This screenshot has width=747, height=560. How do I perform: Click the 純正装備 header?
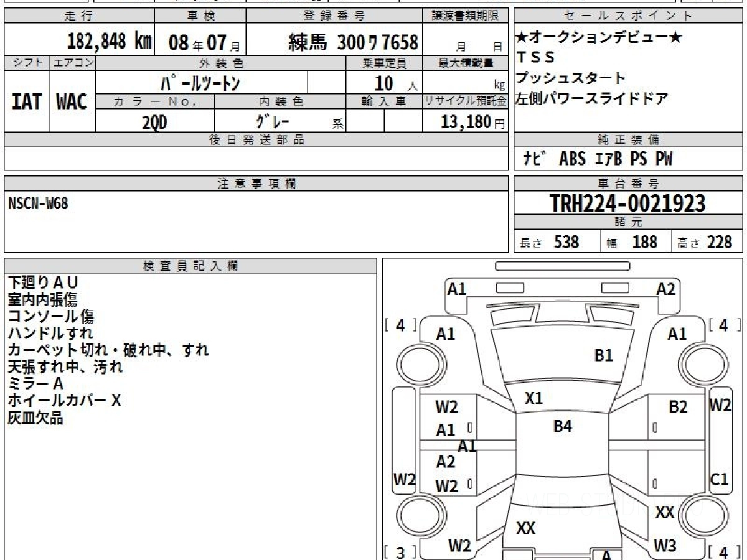(x=629, y=140)
